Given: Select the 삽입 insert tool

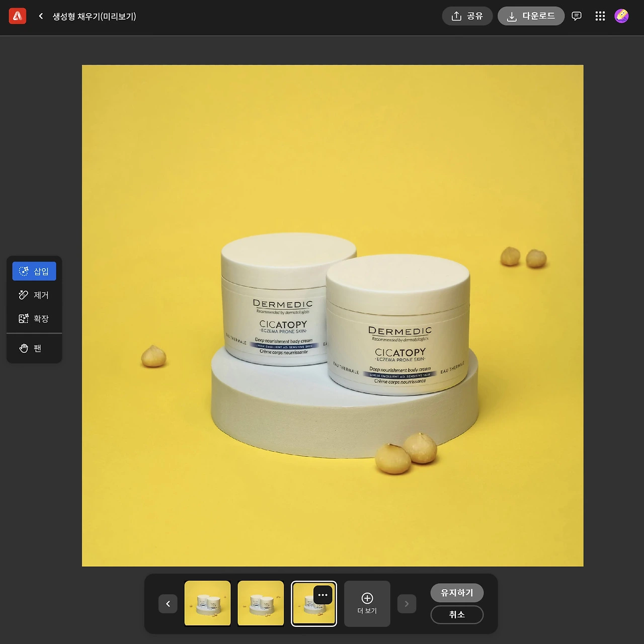Looking at the screenshot, I should coord(34,271).
